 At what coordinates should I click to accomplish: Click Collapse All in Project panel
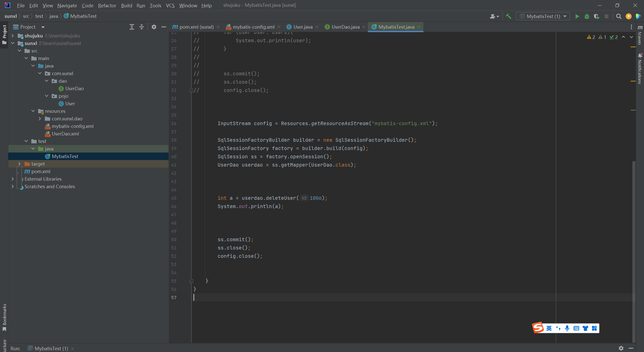(x=142, y=27)
